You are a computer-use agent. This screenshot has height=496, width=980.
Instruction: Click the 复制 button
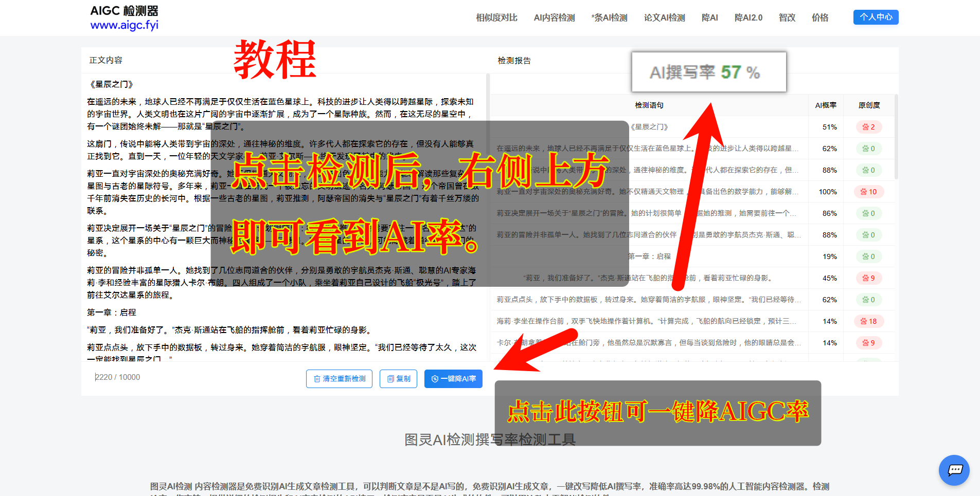point(398,379)
